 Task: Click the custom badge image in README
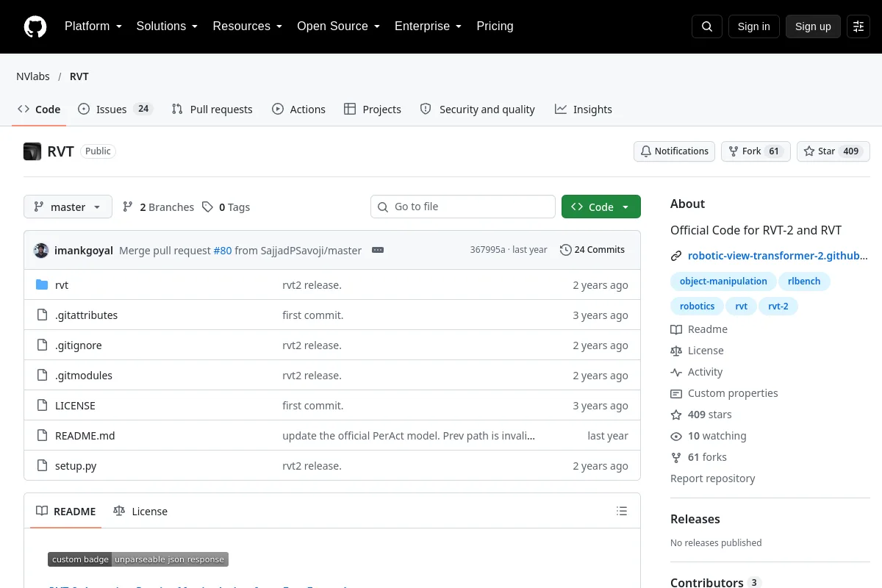coord(138,559)
